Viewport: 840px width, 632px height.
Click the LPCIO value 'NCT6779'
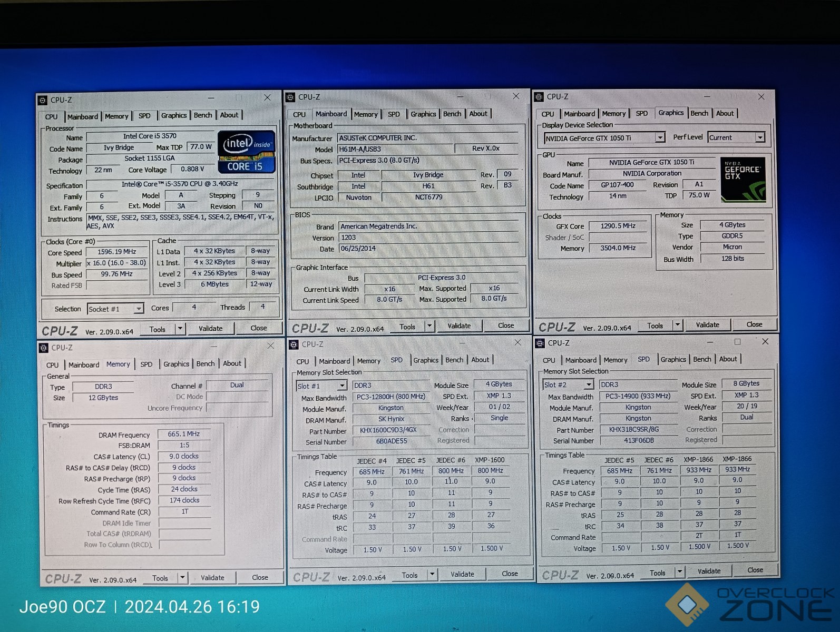click(428, 197)
